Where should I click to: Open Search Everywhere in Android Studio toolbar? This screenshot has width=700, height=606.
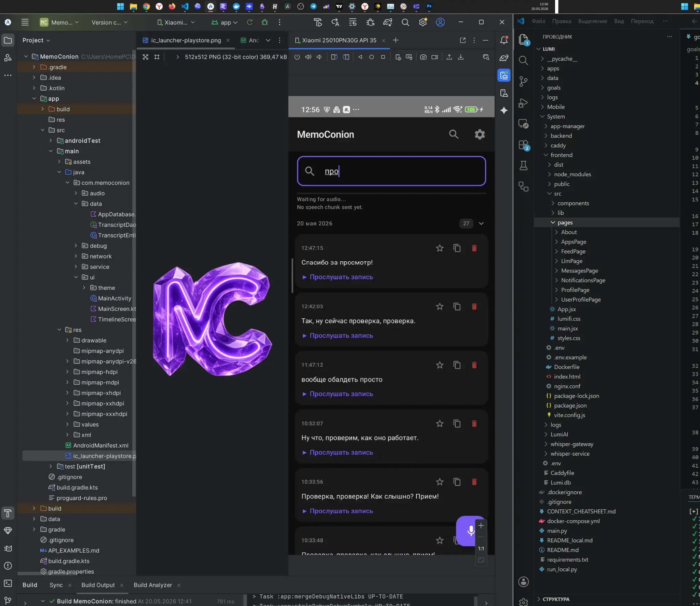(x=405, y=22)
